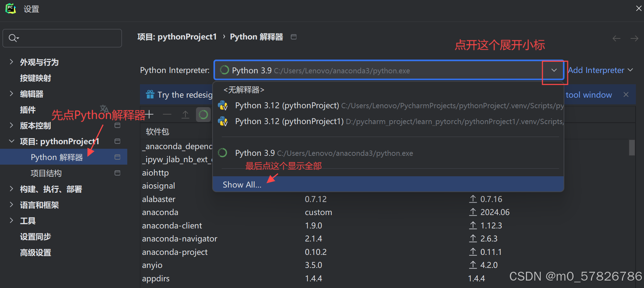Click the package list scrollbar thumb
This screenshot has width=644, height=288.
tap(632, 148)
